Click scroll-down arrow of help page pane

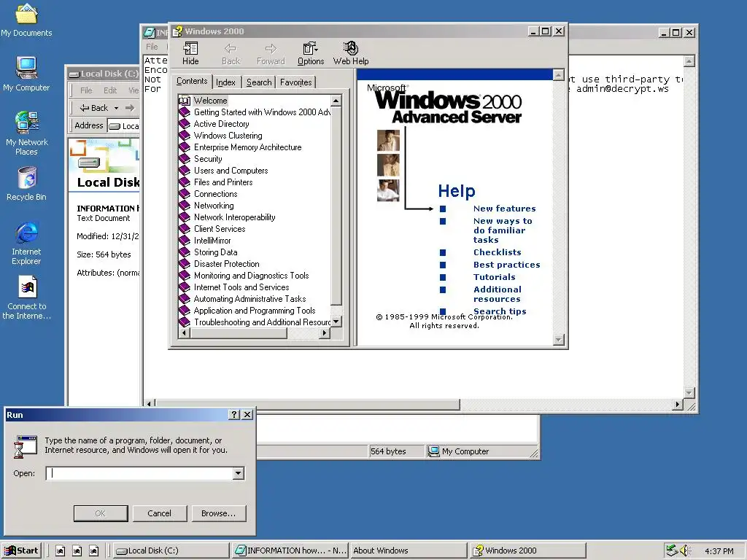(559, 340)
